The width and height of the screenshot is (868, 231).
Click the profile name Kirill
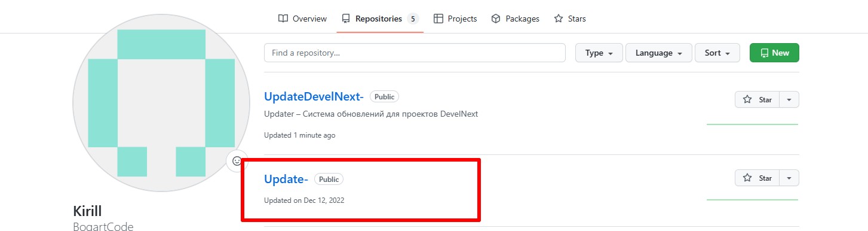pyautogui.click(x=87, y=211)
